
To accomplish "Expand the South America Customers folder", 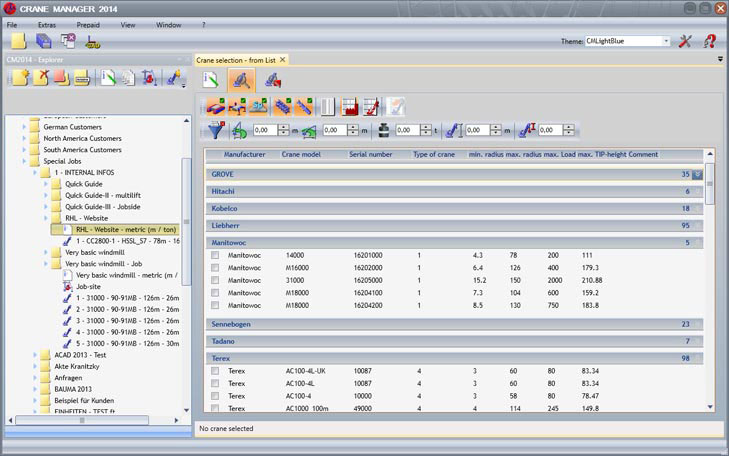I will click(x=24, y=150).
